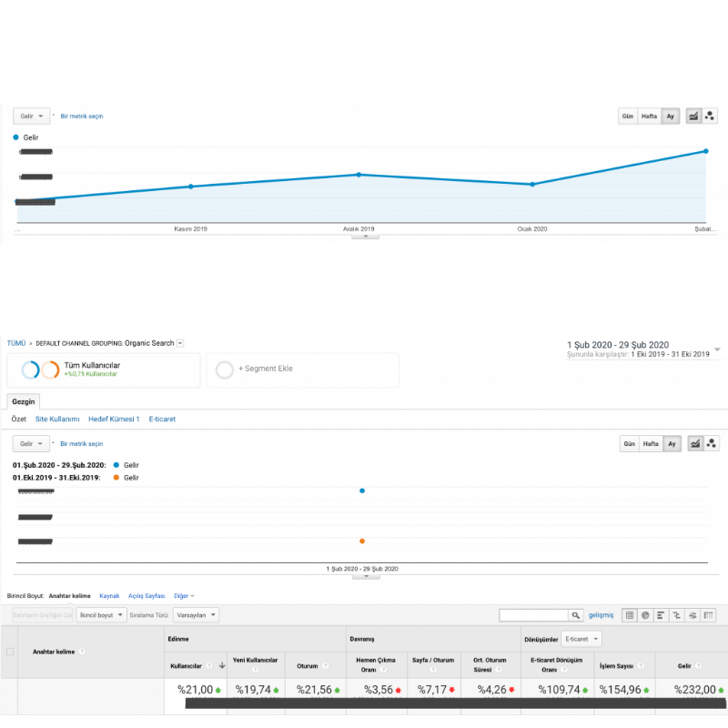The width and height of the screenshot is (728, 728).
Task: Click Bir metrik seçin in upper chart
Action: click(x=82, y=116)
